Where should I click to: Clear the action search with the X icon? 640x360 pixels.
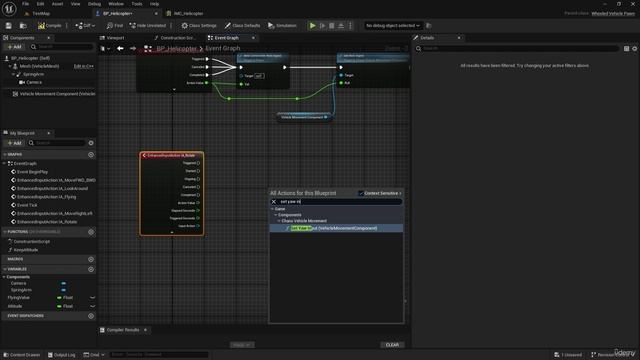coord(274,202)
